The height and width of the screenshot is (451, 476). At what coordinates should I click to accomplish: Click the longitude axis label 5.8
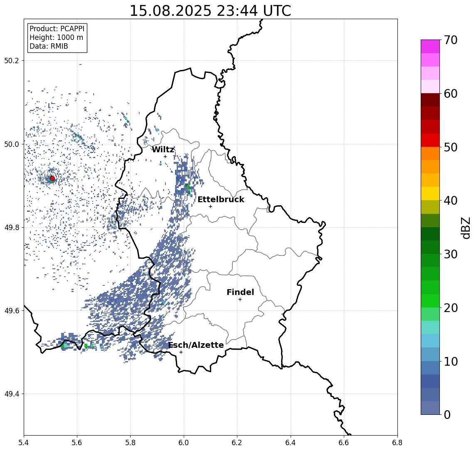click(130, 443)
